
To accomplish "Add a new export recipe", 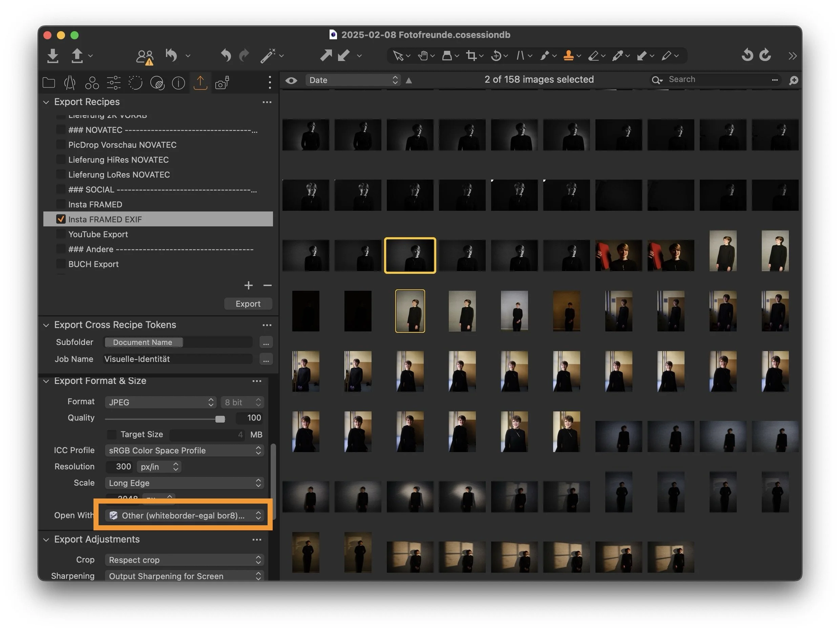I will click(248, 285).
